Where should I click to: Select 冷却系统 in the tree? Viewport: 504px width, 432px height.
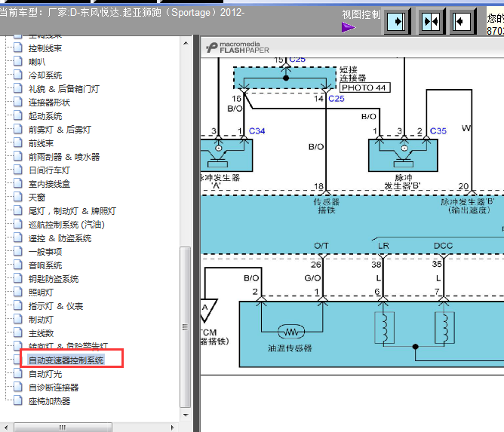(x=45, y=75)
